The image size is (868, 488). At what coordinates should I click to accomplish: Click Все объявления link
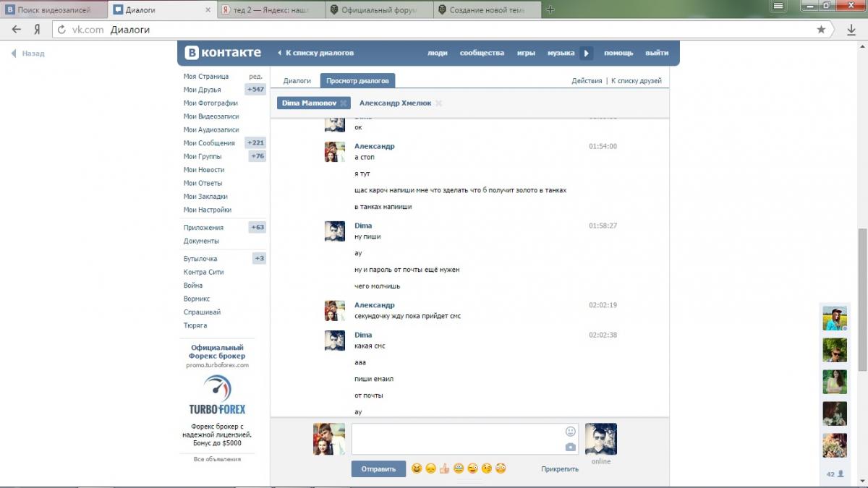(x=217, y=459)
